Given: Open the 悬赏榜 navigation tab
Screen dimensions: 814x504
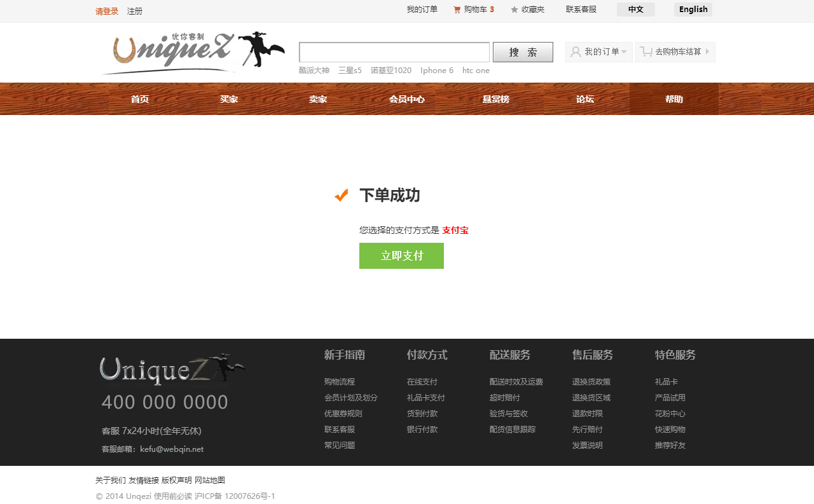Looking at the screenshot, I should click(x=495, y=99).
